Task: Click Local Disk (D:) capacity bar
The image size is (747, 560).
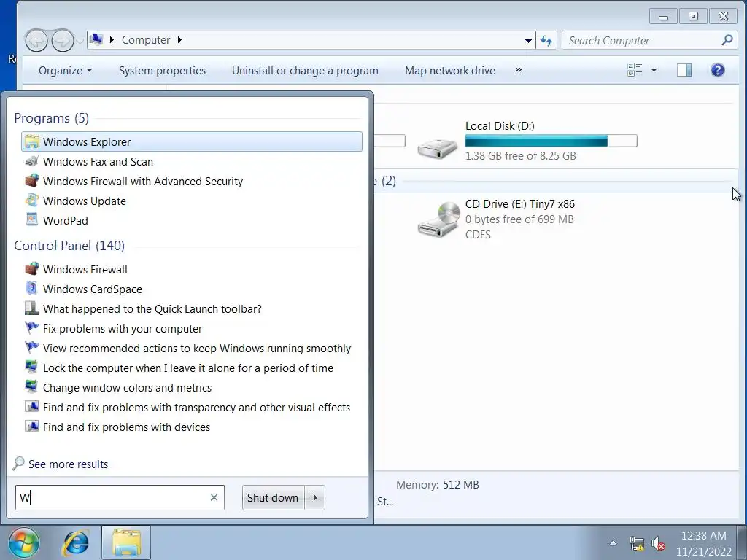Action: point(551,141)
